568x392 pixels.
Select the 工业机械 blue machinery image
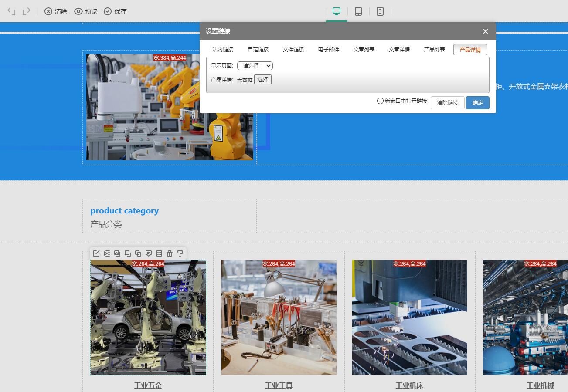pos(525,318)
